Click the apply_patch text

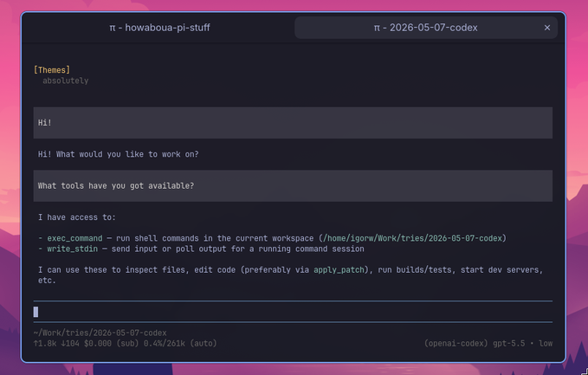click(339, 270)
